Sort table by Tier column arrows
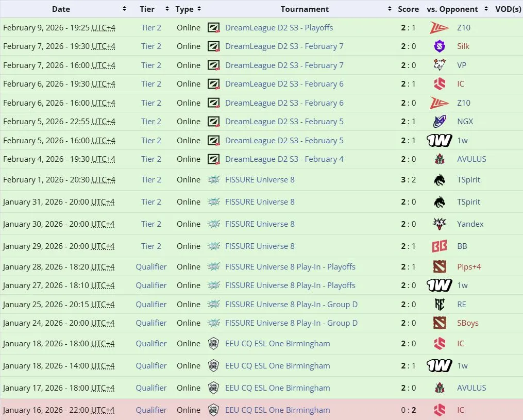 click(167, 9)
